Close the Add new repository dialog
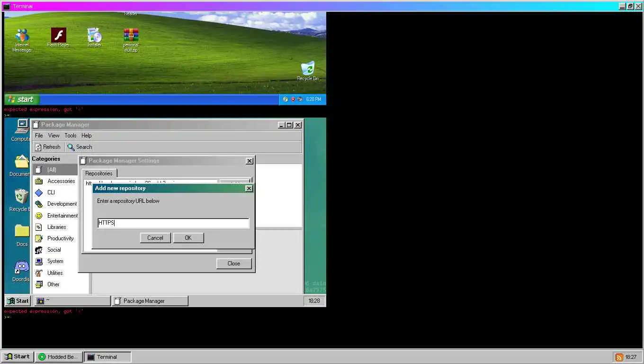Image resolution: width=644 pixels, height=364 pixels. point(249,188)
